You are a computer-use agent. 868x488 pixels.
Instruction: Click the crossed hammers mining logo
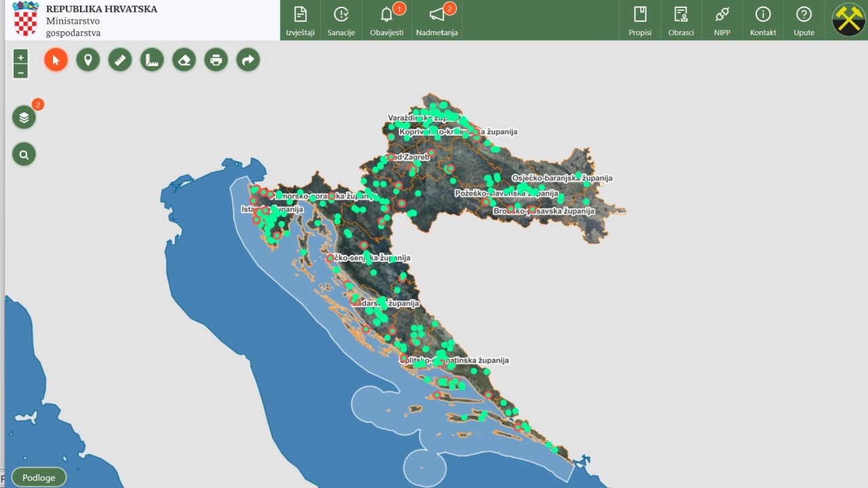point(848,20)
